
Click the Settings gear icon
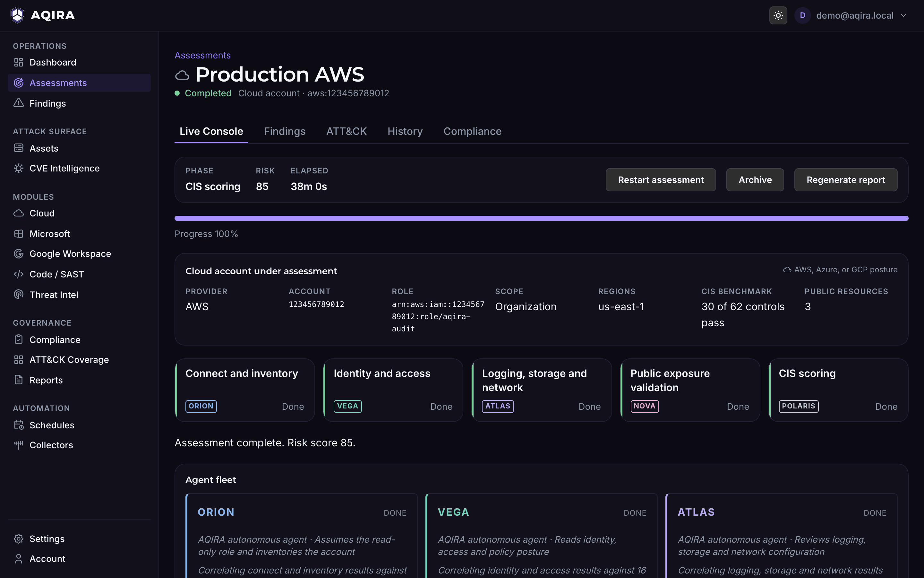[x=18, y=539]
